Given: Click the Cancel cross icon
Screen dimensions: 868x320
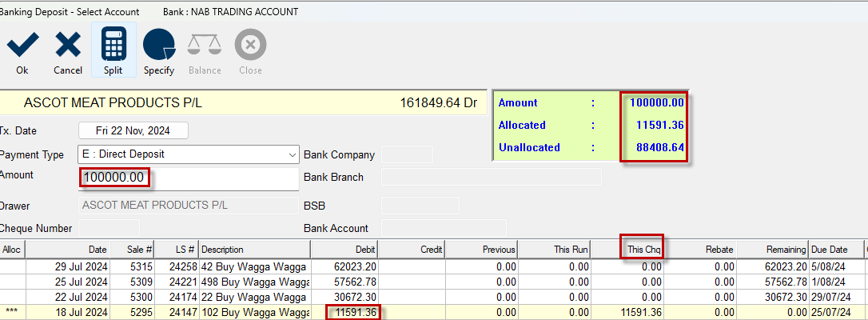Looking at the screenshot, I should coord(68,46).
